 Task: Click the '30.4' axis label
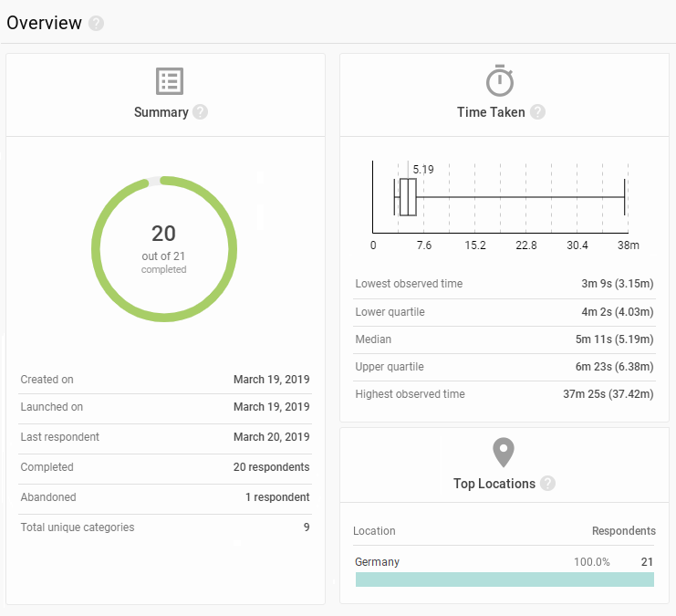[x=577, y=245]
